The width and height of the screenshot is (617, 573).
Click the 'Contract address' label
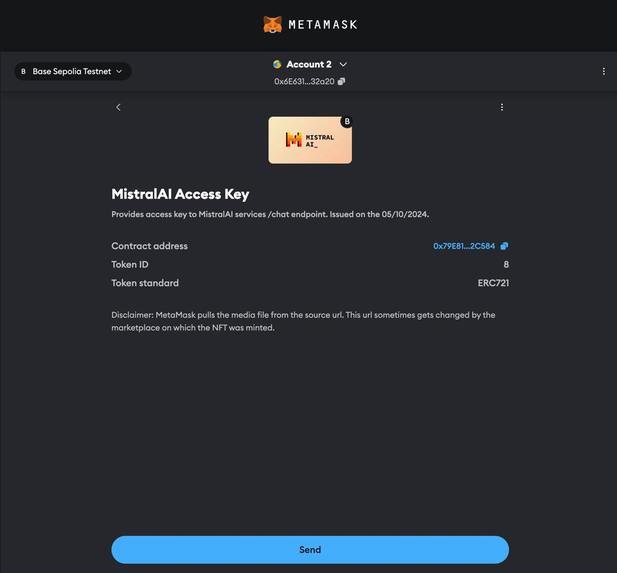pyautogui.click(x=150, y=246)
